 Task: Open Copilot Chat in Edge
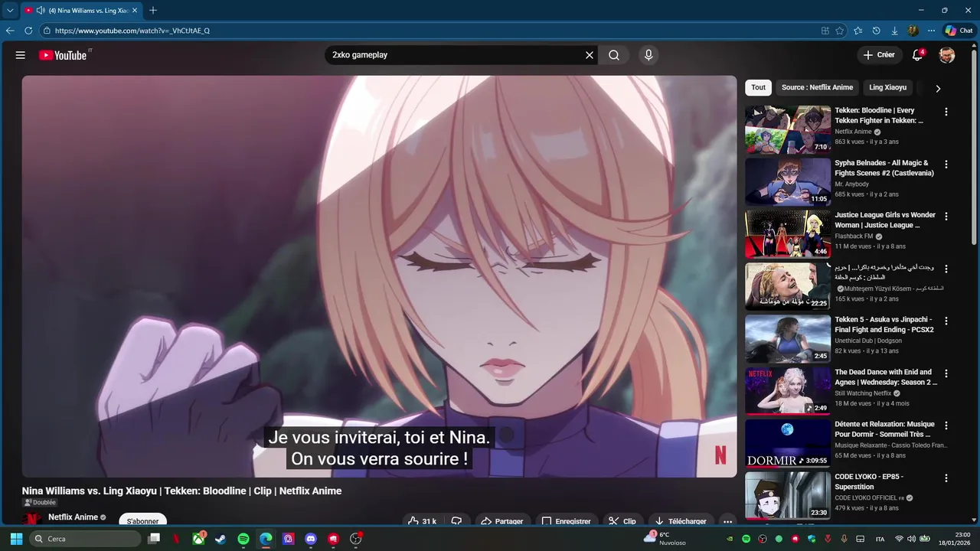(x=959, y=31)
